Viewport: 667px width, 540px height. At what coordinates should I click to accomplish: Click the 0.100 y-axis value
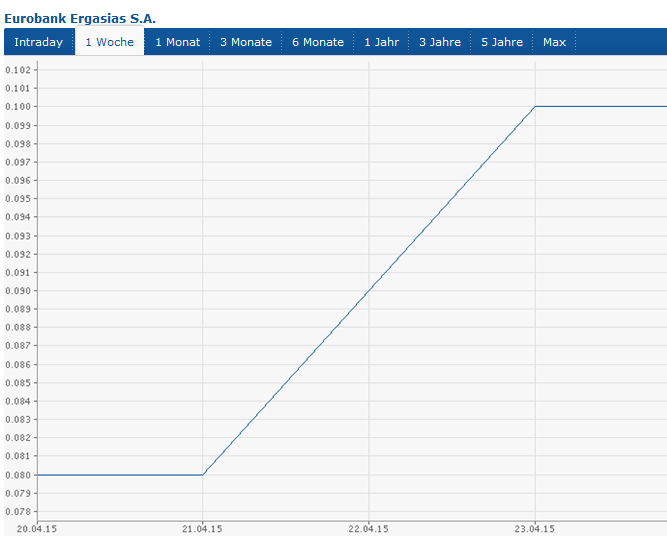pyautogui.click(x=18, y=106)
